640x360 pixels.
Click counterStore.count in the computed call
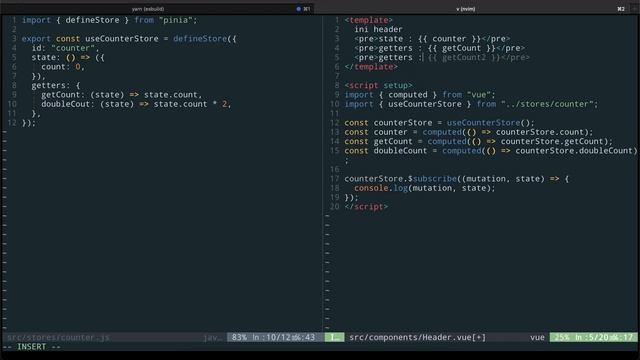click(x=540, y=132)
